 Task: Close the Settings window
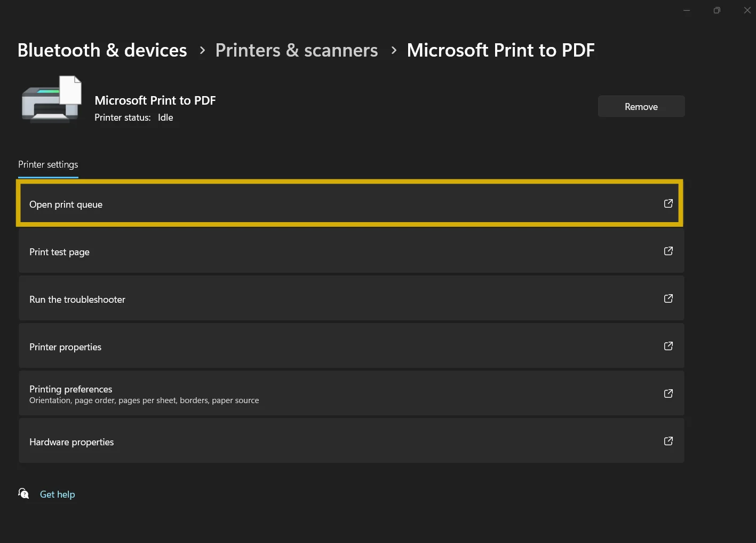(x=747, y=10)
